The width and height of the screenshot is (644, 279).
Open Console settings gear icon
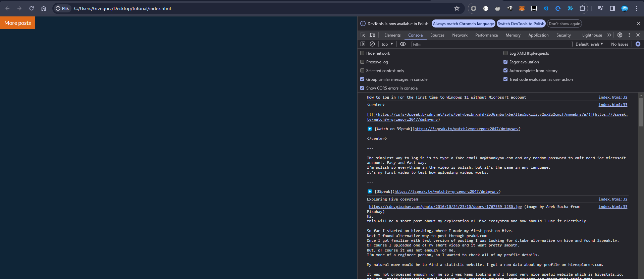click(x=638, y=44)
